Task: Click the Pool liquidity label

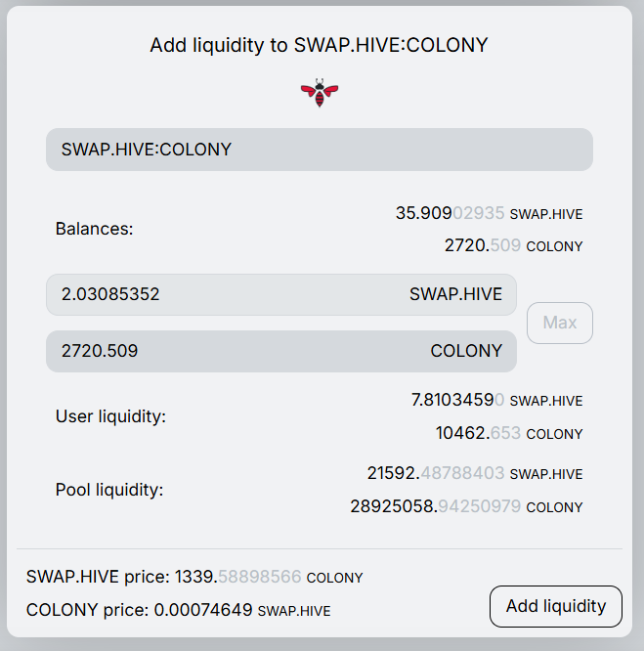Action: click(109, 490)
